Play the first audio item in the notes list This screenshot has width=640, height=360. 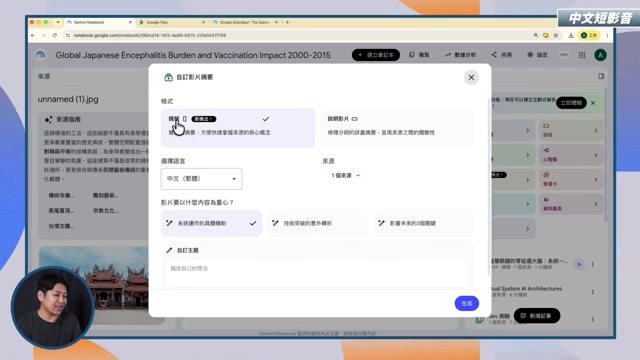click(x=579, y=264)
